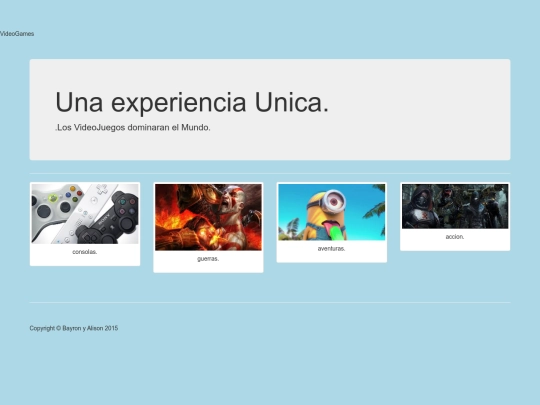The image size is (540, 405).
Task: Select the 'aventuras.' caption text
Action: click(331, 248)
